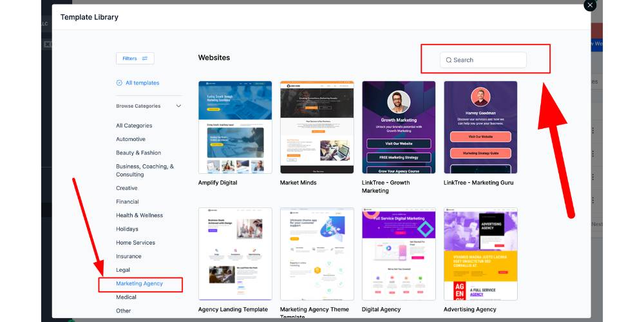Viewport: 644px width, 322px height.
Task: Choose the Advertising Agency template thumbnail
Action: click(x=480, y=254)
